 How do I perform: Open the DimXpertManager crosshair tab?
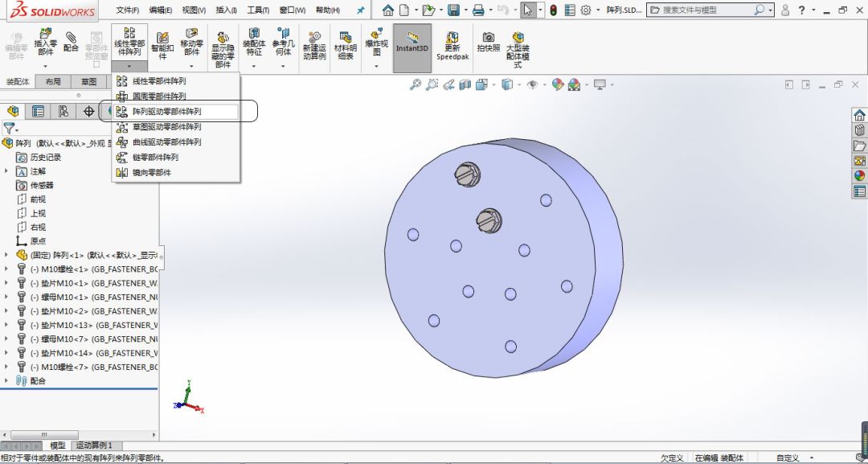pos(88,111)
